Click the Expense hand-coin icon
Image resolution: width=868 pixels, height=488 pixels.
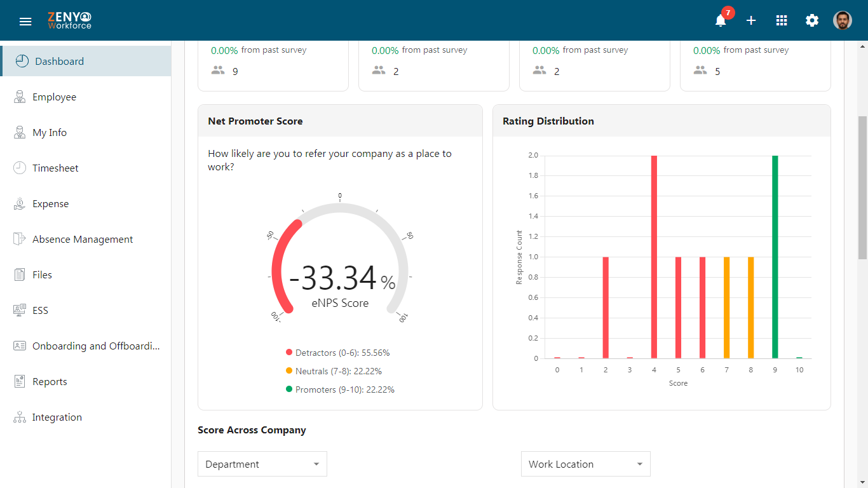20,203
